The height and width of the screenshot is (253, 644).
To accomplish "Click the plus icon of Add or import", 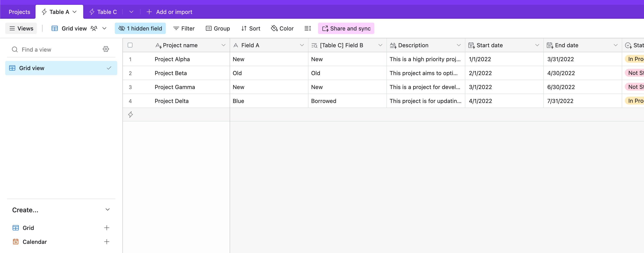I will click(149, 12).
